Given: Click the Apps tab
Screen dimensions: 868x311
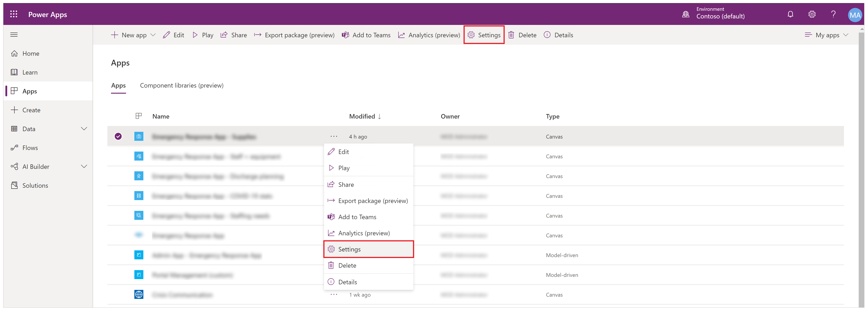Looking at the screenshot, I should click(x=118, y=86).
